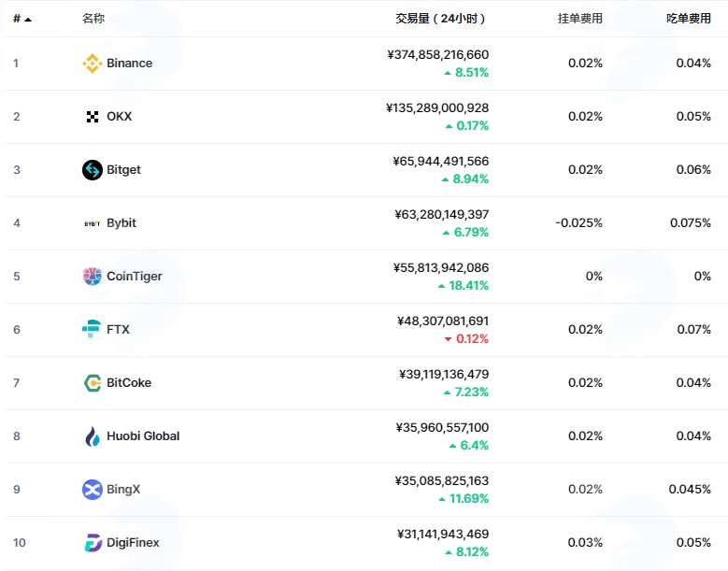
Task: Click the Binance logo icon
Action: coord(93,64)
